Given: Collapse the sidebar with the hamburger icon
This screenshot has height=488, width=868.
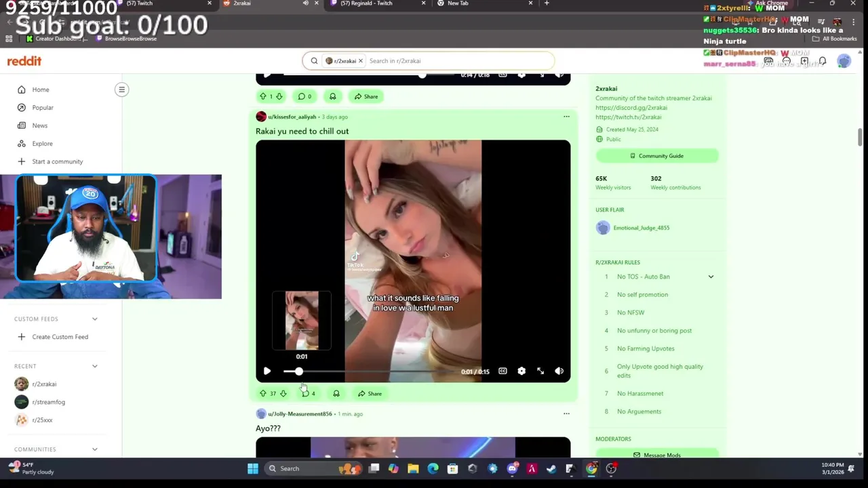Looking at the screenshot, I should [x=121, y=89].
